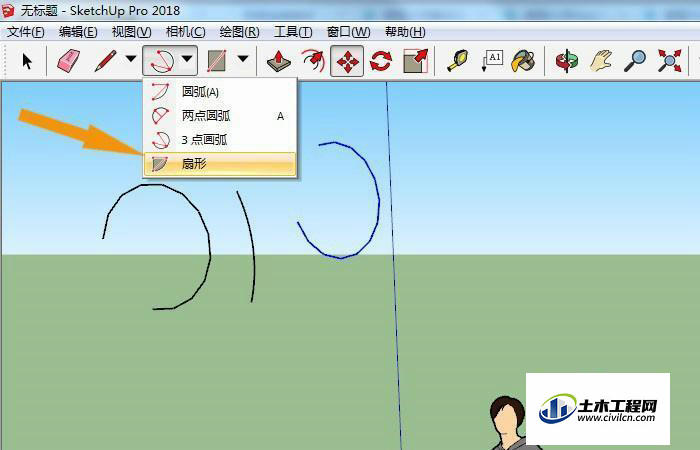Open the 帮助(H) menu

(x=405, y=32)
